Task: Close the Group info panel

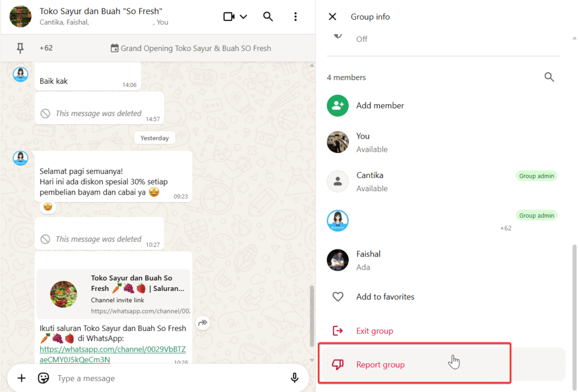Action: click(x=332, y=17)
